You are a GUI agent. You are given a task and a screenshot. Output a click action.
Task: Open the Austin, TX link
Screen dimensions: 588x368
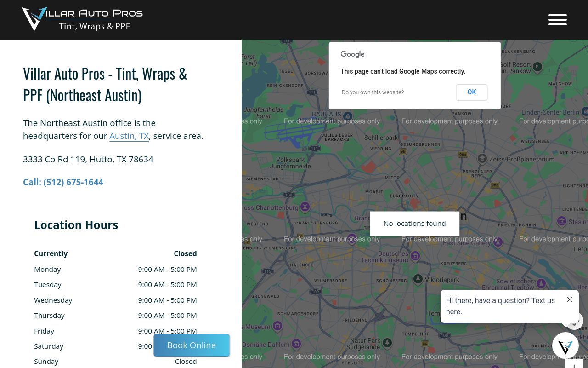(x=129, y=136)
